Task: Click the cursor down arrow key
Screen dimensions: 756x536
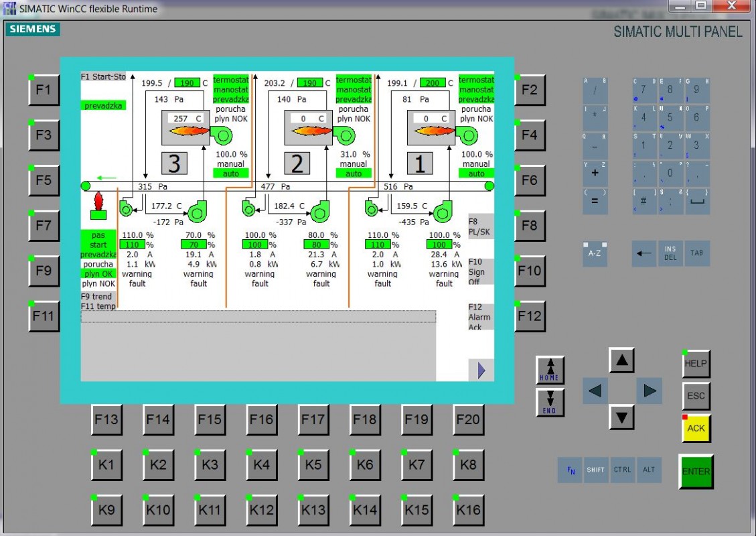Action: tap(621, 417)
